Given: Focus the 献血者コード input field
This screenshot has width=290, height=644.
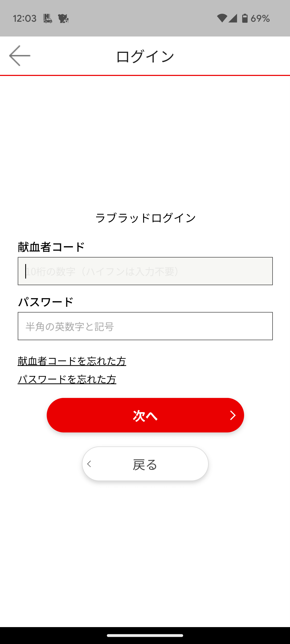Looking at the screenshot, I should click(x=145, y=271).
